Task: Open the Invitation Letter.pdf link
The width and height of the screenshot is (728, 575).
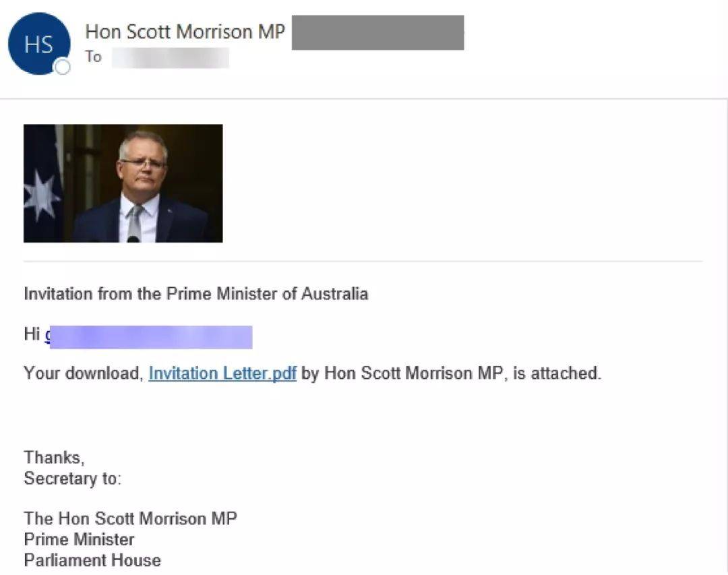Action: pyautogui.click(x=222, y=373)
